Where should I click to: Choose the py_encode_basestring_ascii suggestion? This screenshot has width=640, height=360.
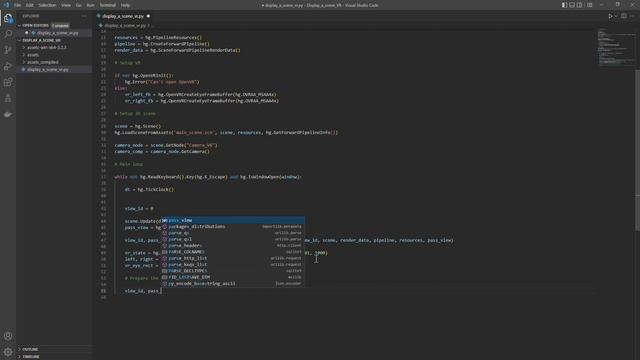[x=233, y=284]
